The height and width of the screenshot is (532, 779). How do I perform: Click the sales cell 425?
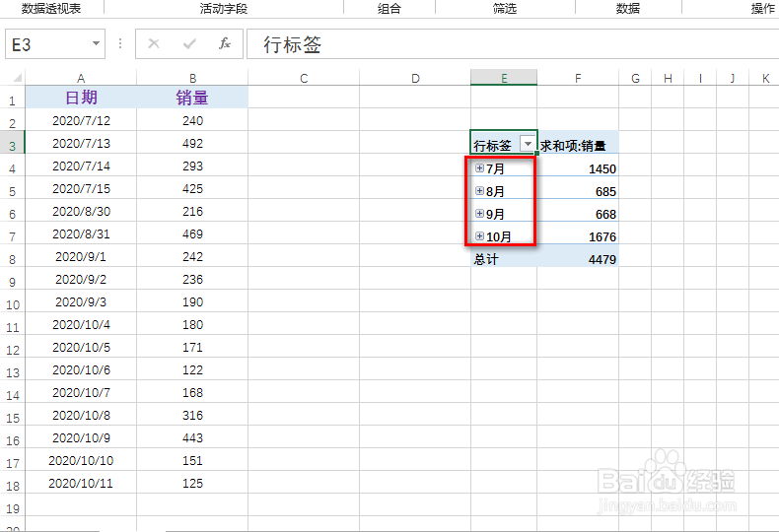click(192, 188)
